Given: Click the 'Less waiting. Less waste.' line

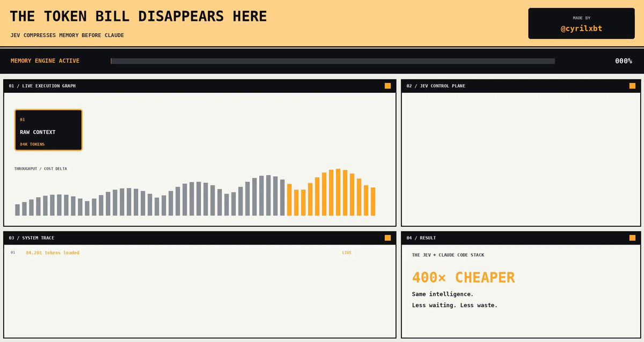Looking at the screenshot, I should coord(455,306).
